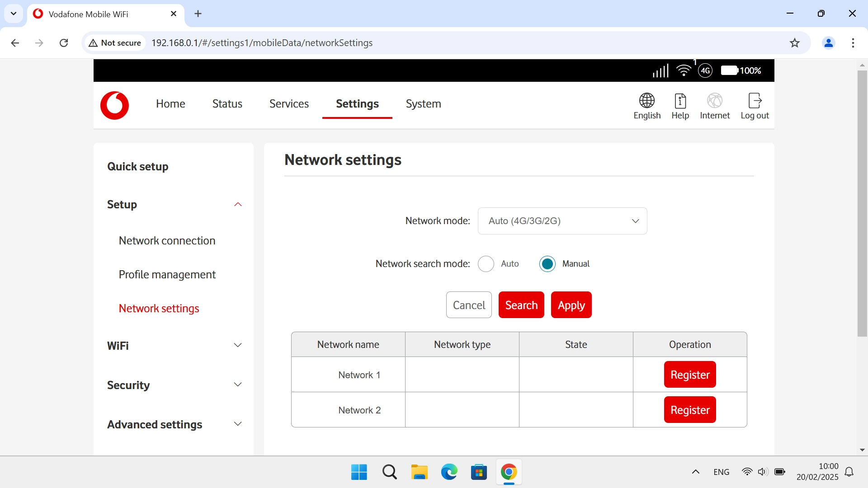Select Manual network search mode
The height and width of the screenshot is (488, 868).
pos(547,264)
